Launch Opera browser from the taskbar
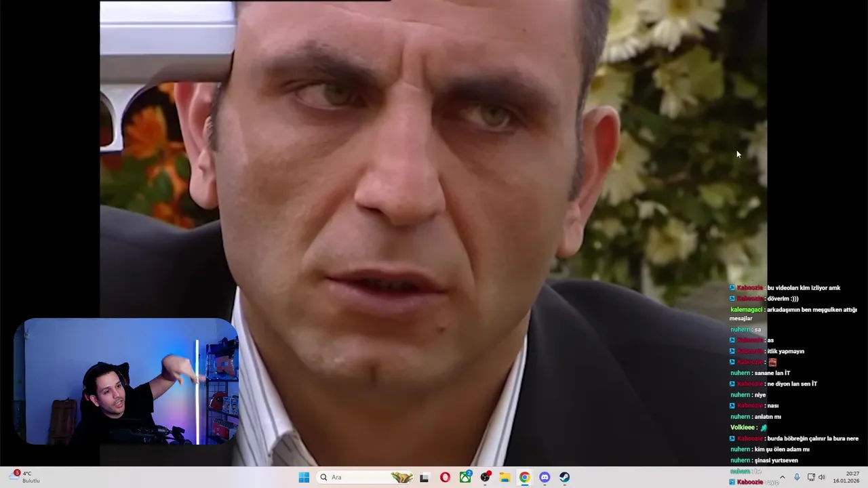868x488 pixels. (445, 477)
